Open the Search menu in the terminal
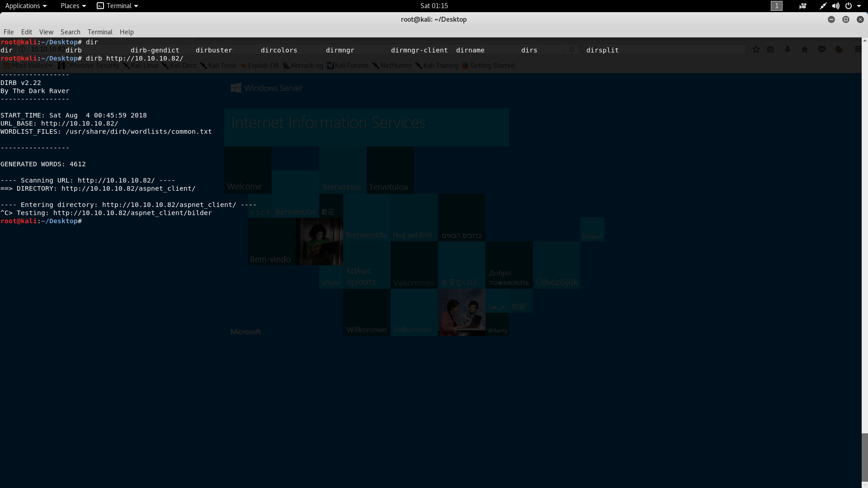 click(70, 32)
